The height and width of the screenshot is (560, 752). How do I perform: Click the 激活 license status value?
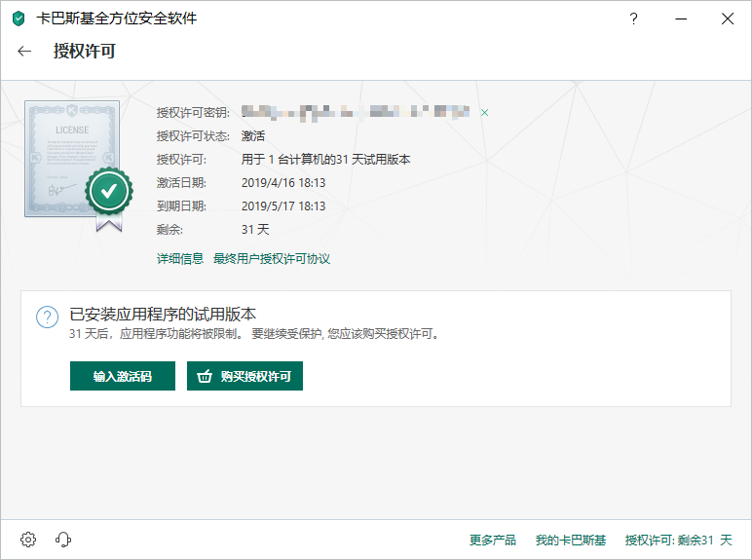252,136
